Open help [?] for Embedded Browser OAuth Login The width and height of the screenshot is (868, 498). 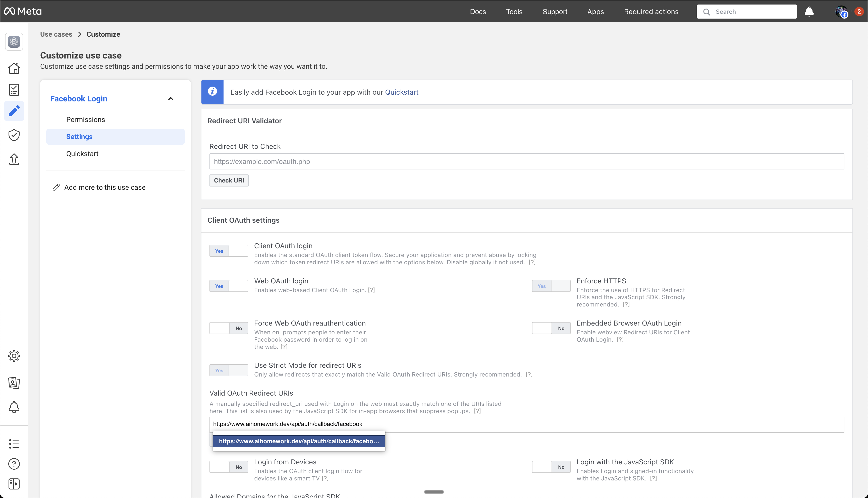click(x=620, y=340)
